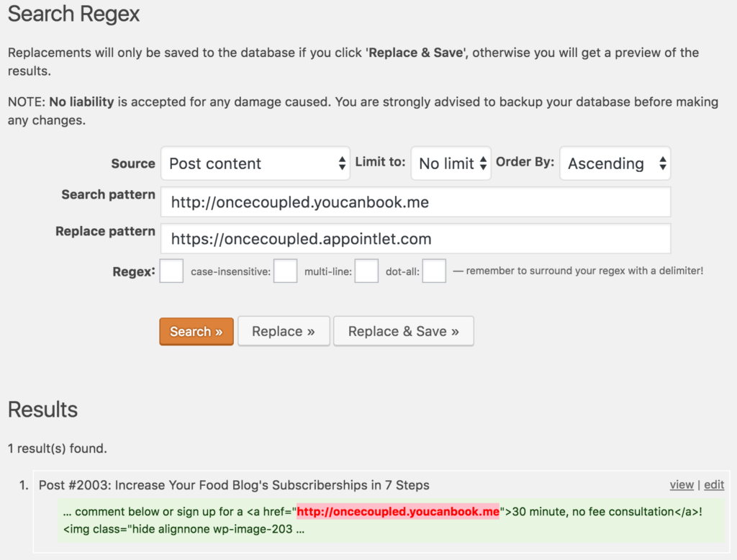Click the Replace pattern label

[x=105, y=231]
